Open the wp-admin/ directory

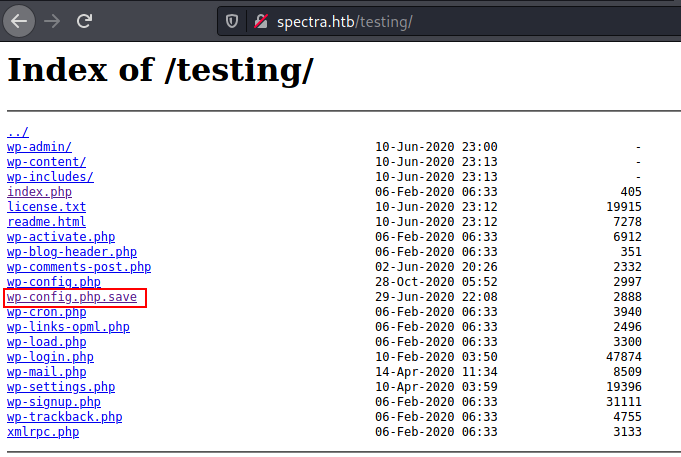click(39, 147)
